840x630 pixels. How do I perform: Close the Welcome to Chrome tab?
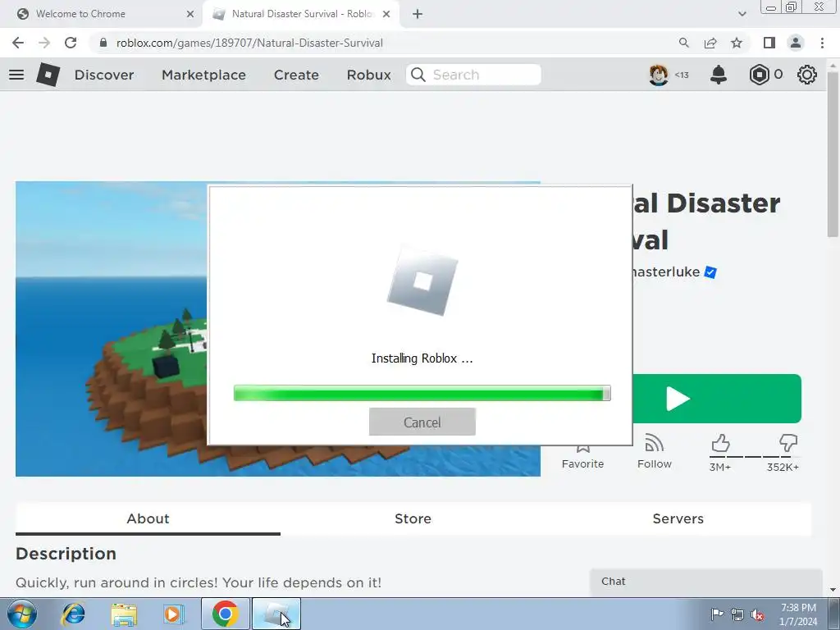190,14
